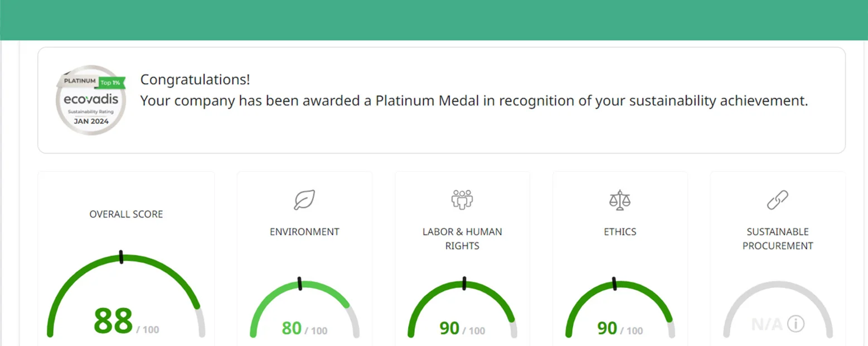Select the overall score value 88
Screen dimensions: 868x346
click(x=113, y=321)
